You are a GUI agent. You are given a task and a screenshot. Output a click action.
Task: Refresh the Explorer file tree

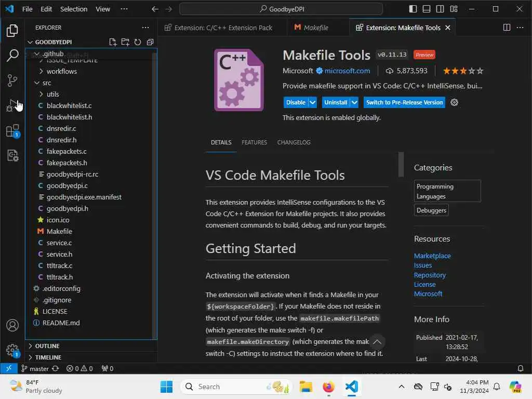[x=137, y=42]
